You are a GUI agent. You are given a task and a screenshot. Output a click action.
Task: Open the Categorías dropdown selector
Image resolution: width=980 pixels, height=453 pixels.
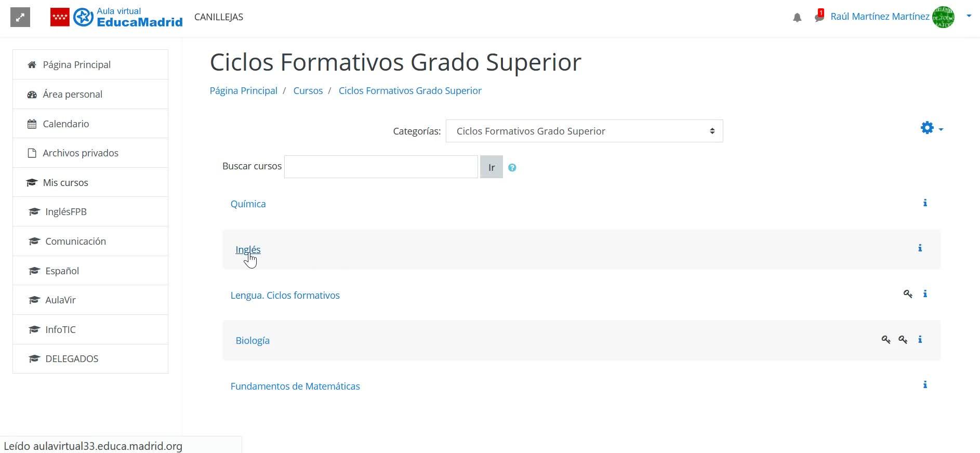pos(584,131)
